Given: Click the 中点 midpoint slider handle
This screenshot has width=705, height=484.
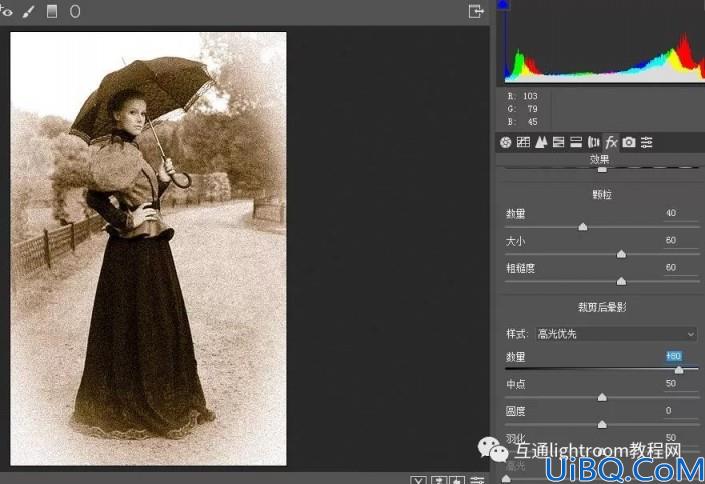Looking at the screenshot, I should 602,397.
